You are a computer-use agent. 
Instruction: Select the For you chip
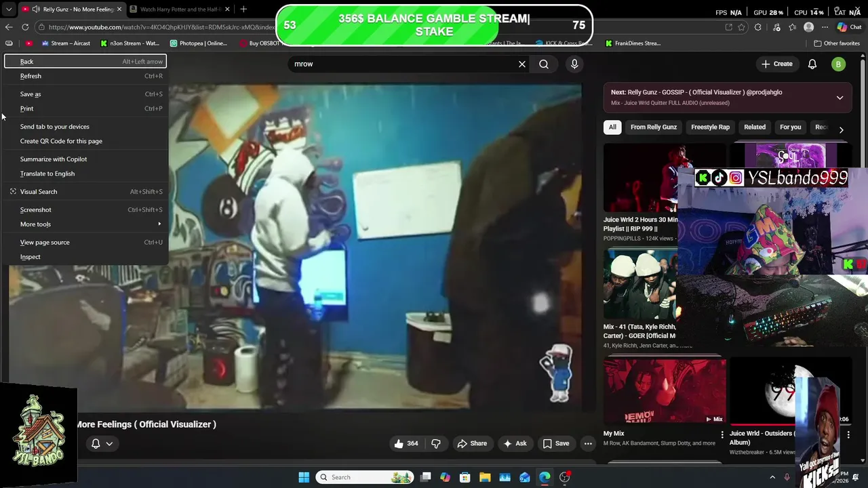pos(790,127)
